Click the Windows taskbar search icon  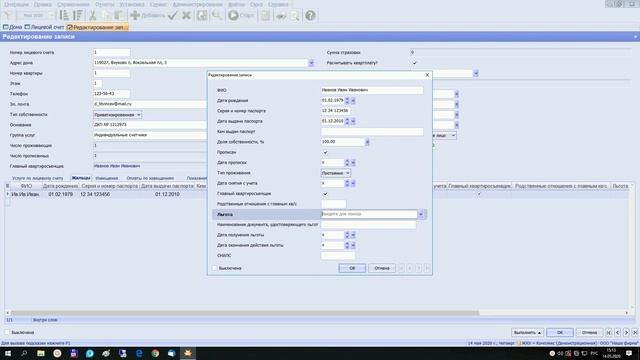point(24,353)
